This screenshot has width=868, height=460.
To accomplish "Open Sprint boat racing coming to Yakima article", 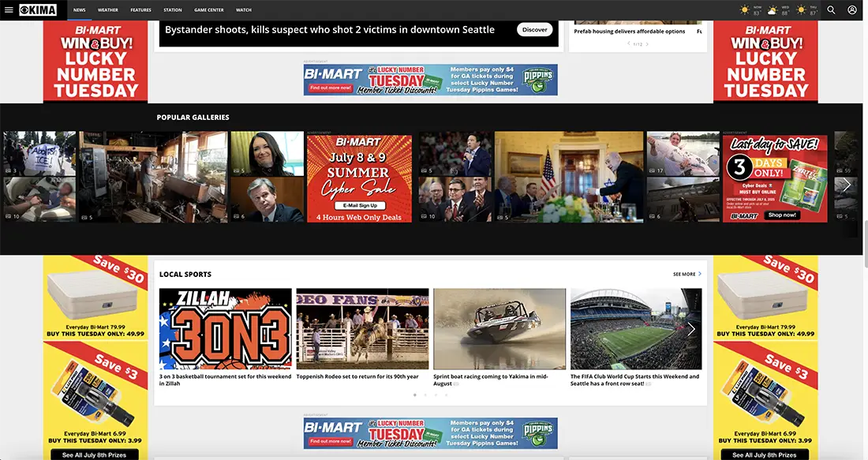I will [491, 380].
